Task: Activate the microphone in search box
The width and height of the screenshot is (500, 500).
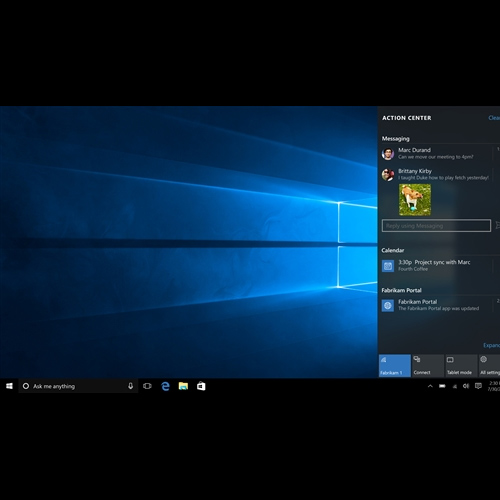Action: [130, 386]
